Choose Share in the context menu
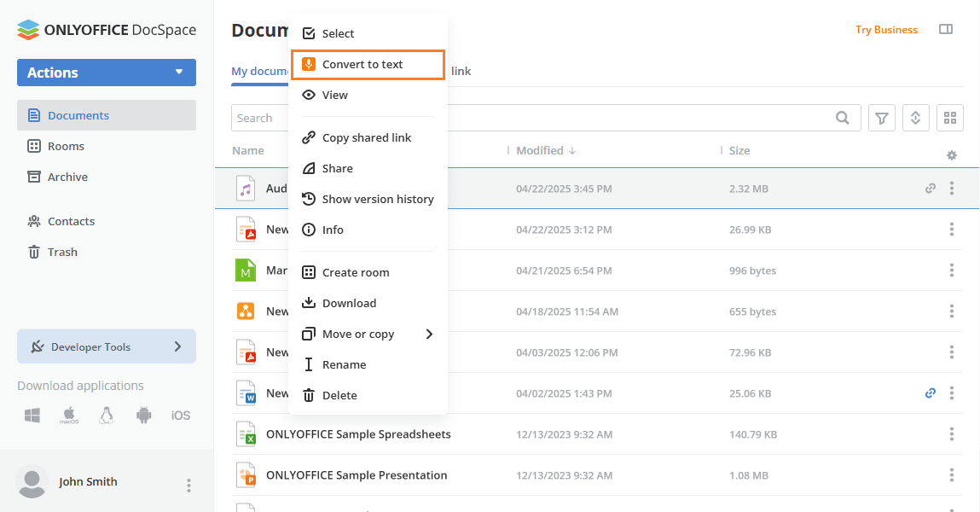The height and width of the screenshot is (512, 980). coord(368,168)
